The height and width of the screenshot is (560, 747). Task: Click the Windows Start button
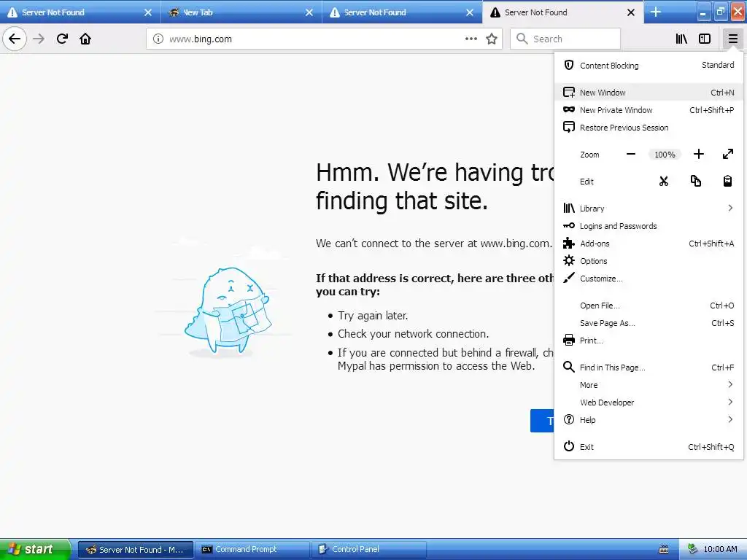coord(34,549)
